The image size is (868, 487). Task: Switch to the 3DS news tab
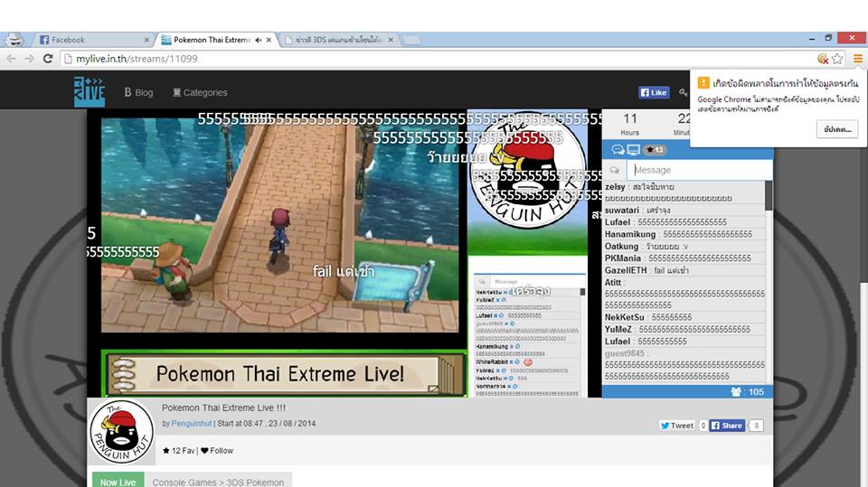pyautogui.click(x=337, y=40)
